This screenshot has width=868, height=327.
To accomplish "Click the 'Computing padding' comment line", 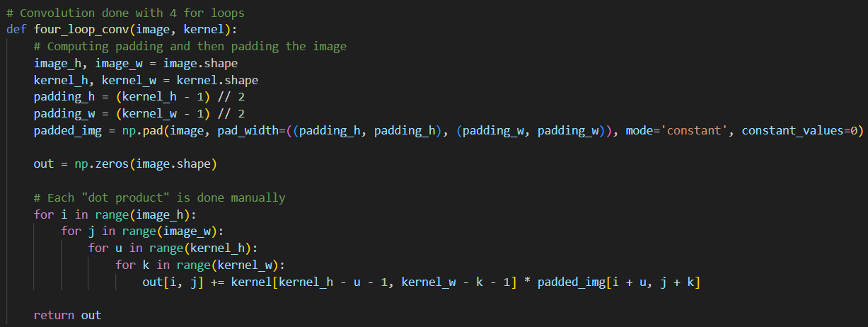I will point(190,46).
